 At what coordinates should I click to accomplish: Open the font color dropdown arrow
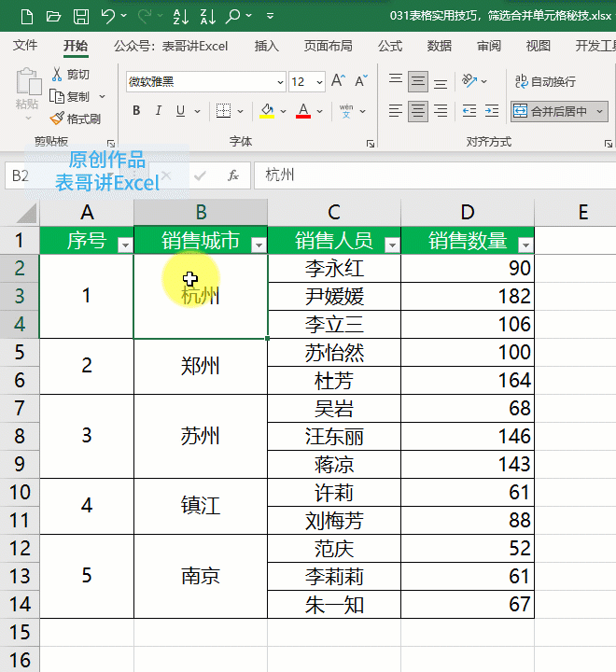pos(319,111)
